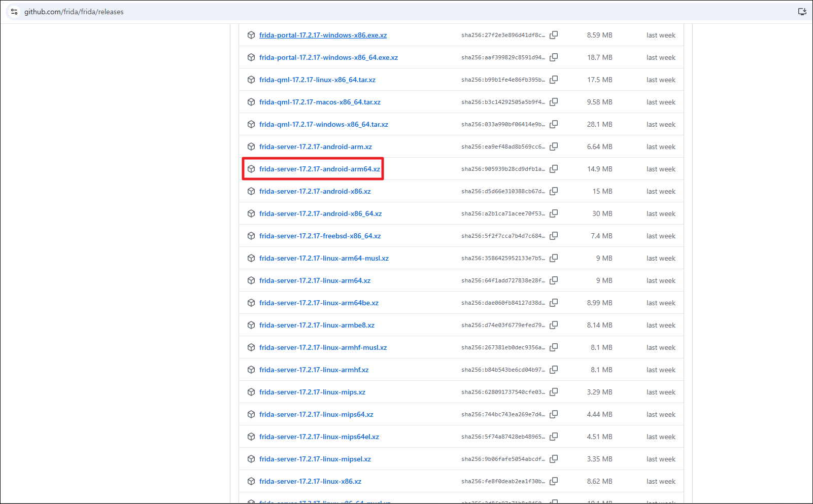Viewport: 813px width, 504px height.
Task: Copy sha256 for frida-qml macos-x86_64.tar.xz
Action: pyautogui.click(x=554, y=102)
